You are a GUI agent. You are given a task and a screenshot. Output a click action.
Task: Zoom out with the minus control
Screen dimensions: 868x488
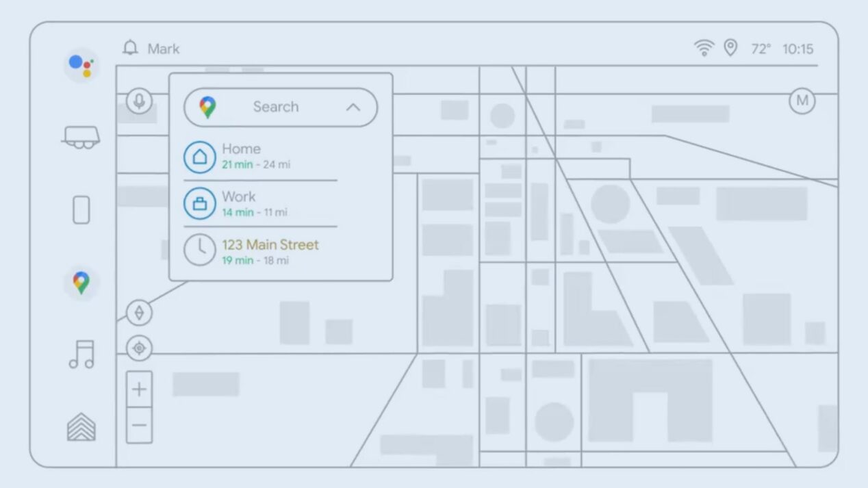click(139, 425)
